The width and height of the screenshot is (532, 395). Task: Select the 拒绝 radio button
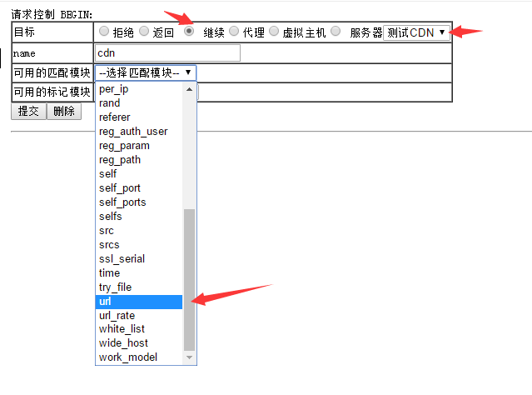pyautogui.click(x=104, y=32)
